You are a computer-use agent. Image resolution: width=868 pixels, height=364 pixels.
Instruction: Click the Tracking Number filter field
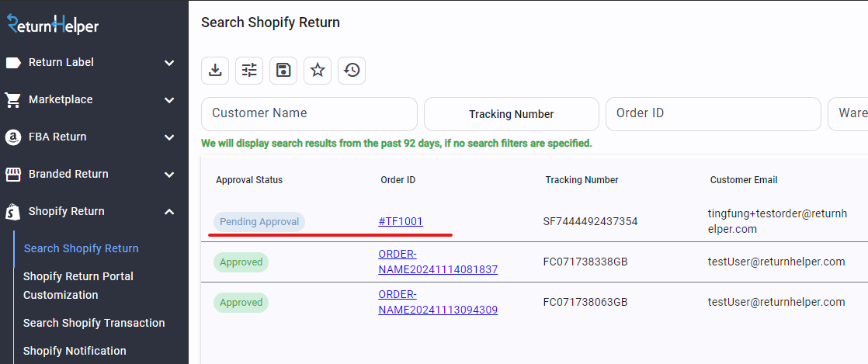tap(511, 114)
